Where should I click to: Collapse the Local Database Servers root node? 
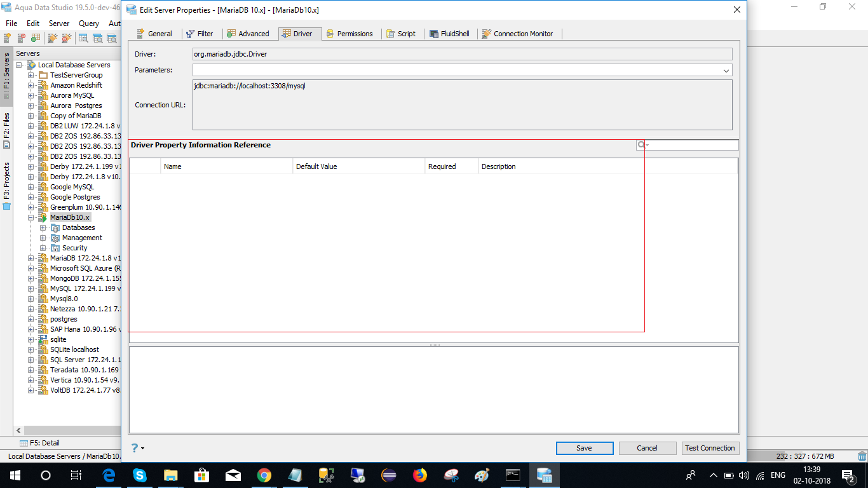tap(20, 65)
